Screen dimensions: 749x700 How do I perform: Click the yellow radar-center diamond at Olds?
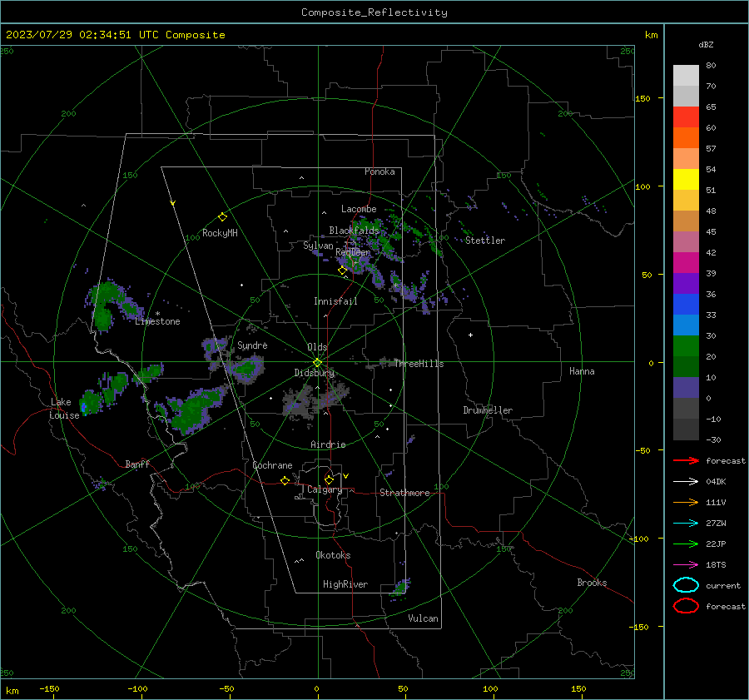[x=317, y=363]
